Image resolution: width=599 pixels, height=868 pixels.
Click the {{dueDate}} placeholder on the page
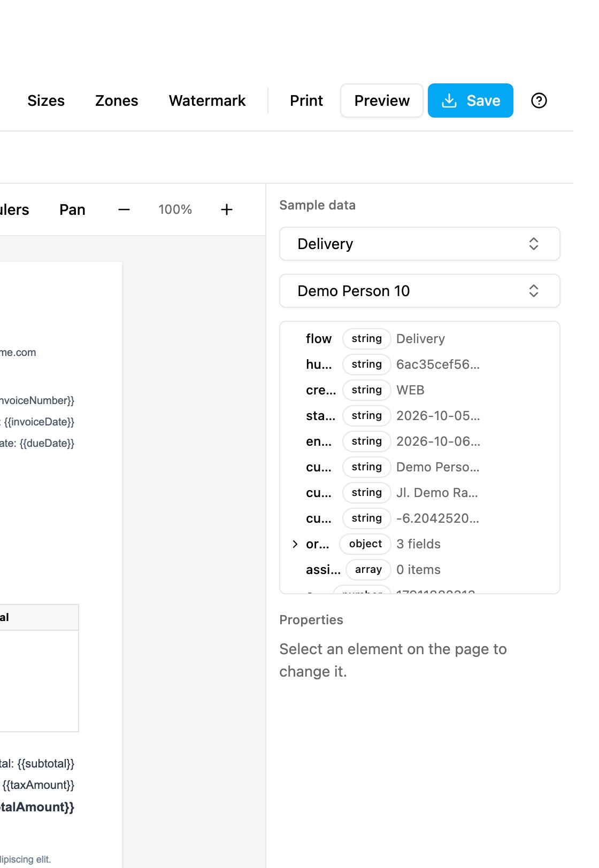(x=47, y=443)
